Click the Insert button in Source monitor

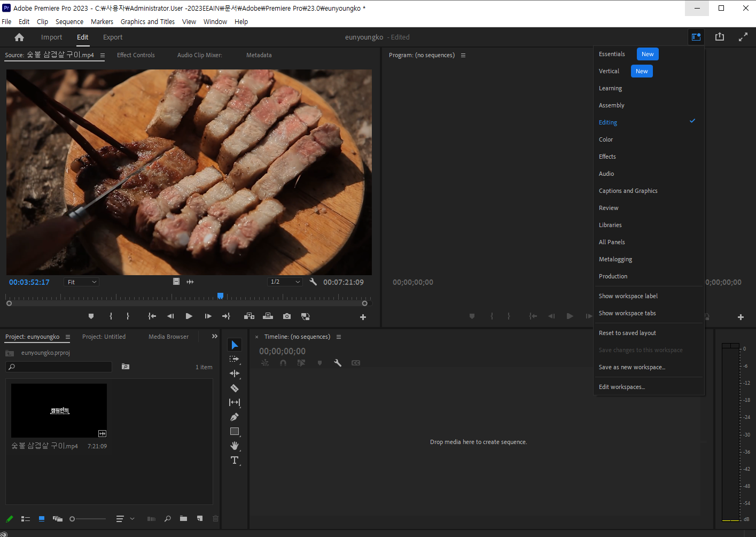pyautogui.click(x=249, y=316)
